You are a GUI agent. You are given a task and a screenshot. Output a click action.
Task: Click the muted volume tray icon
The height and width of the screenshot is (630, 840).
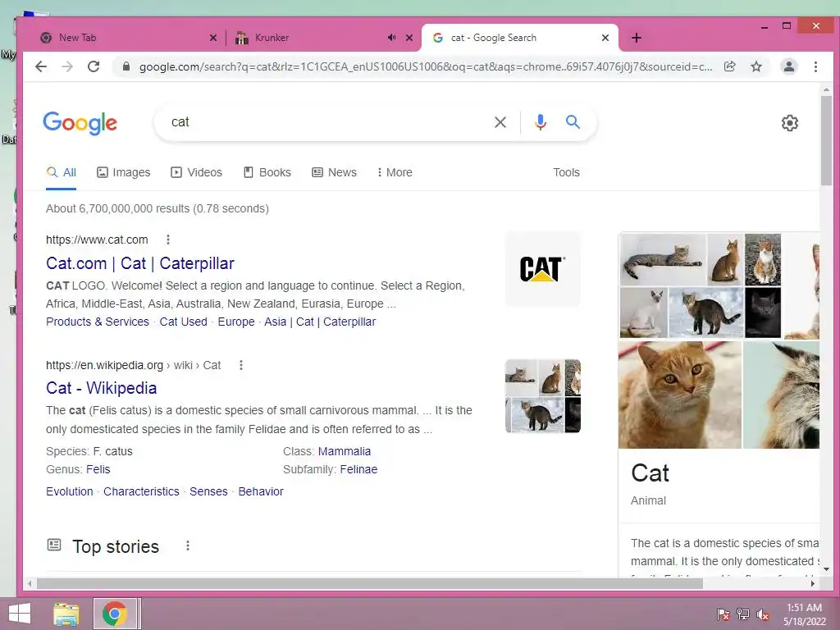pyautogui.click(x=763, y=614)
